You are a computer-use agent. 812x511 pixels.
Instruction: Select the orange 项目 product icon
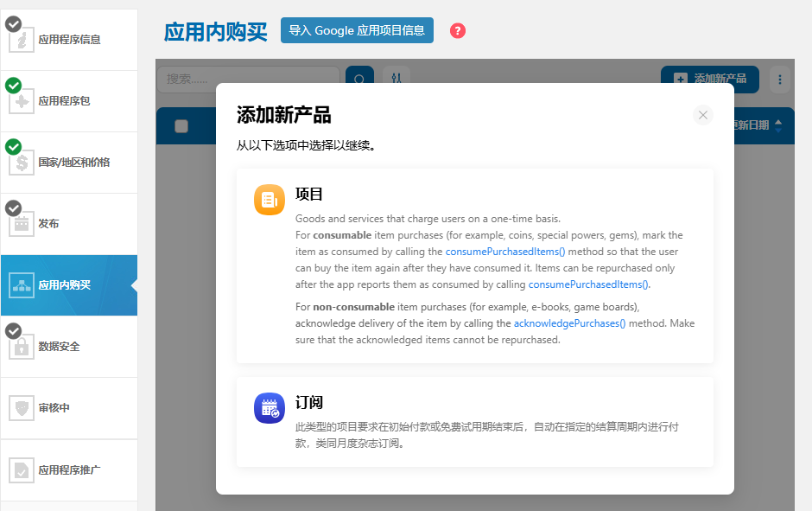coord(270,200)
